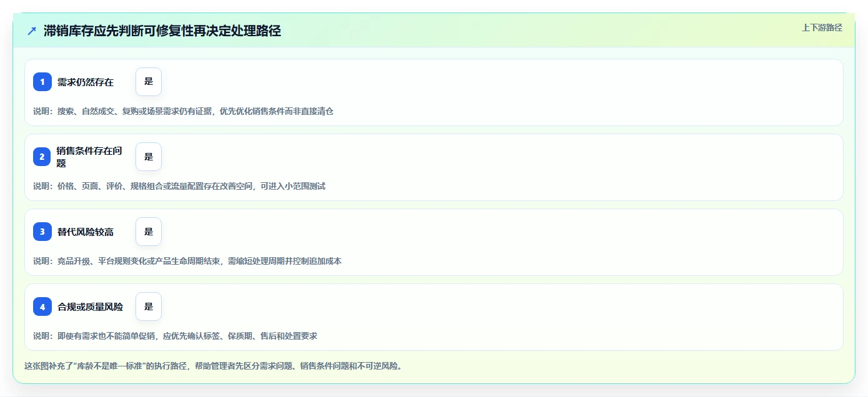This screenshot has width=868, height=397.
Task: Click the 是 button next to 合规或质量风险
Action: (149, 306)
